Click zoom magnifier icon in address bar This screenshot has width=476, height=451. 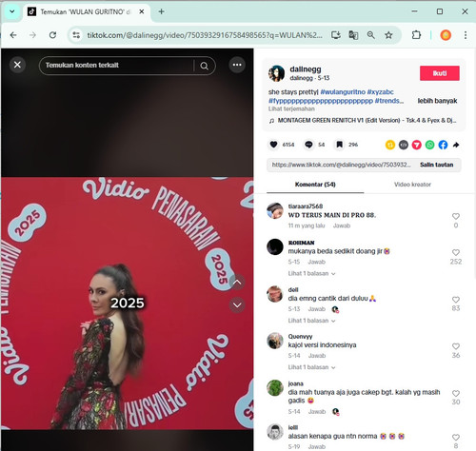[x=370, y=35]
